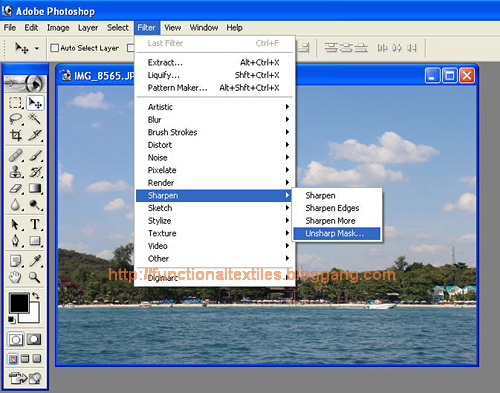Select the Crop tool
Screen dimensions: 500x393
(15, 135)
